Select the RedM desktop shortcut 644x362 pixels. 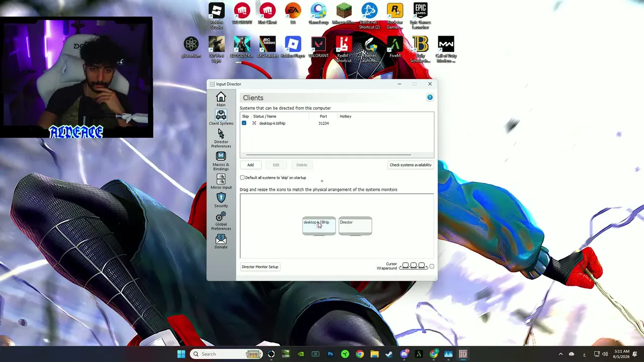344,49
